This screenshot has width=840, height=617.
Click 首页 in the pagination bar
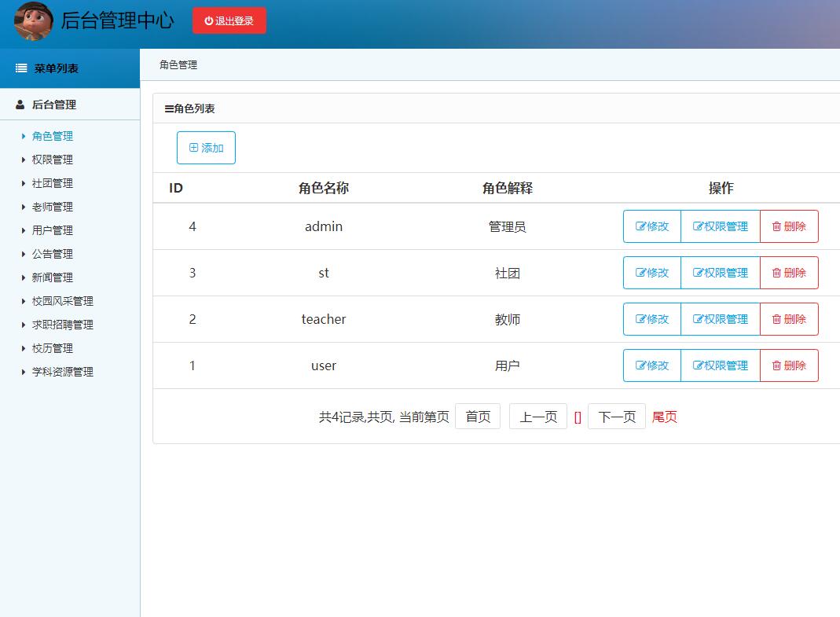coord(478,417)
